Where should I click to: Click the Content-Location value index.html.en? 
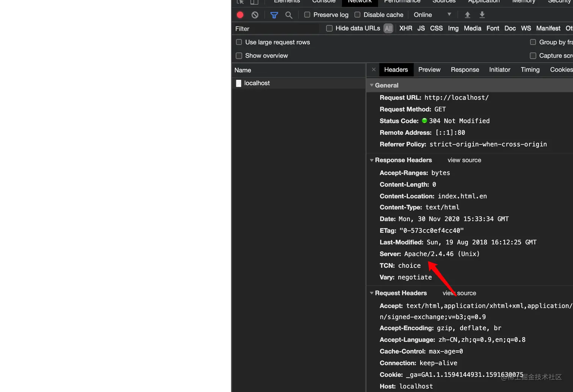click(x=462, y=196)
